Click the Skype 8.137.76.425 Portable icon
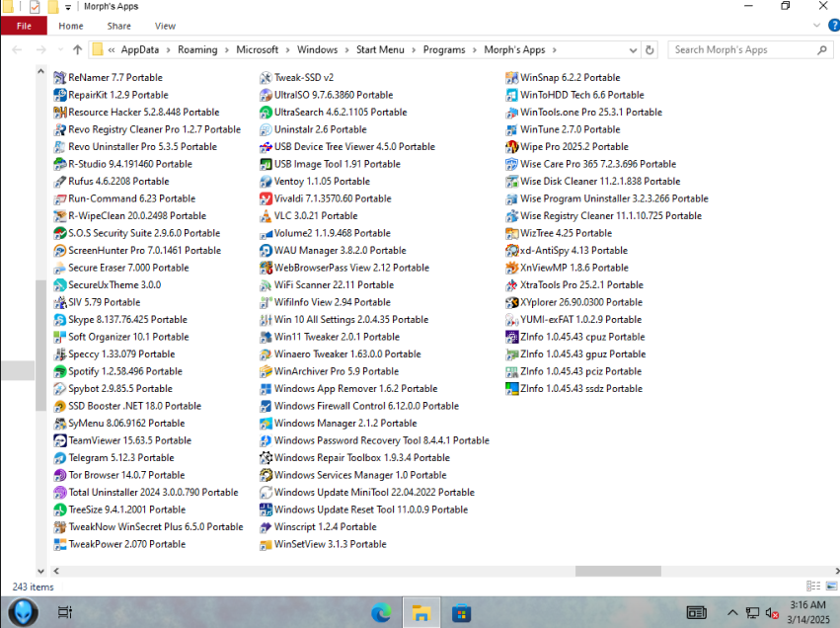Screen dimensions: 840x628 (60, 320)
